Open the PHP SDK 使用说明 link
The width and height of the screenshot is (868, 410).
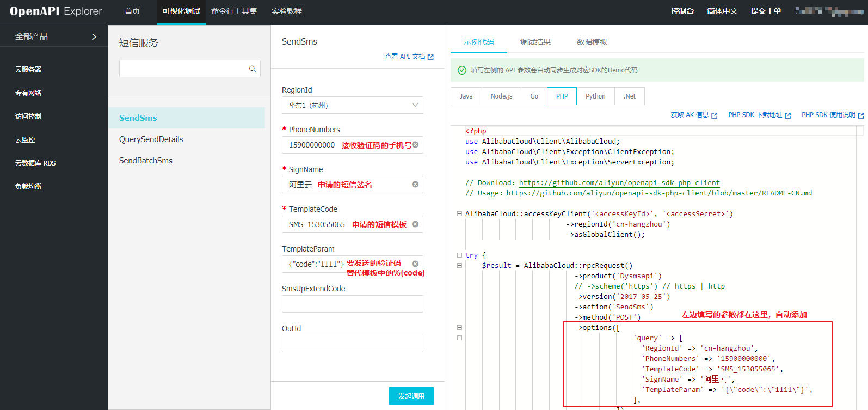[x=828, y=115]
